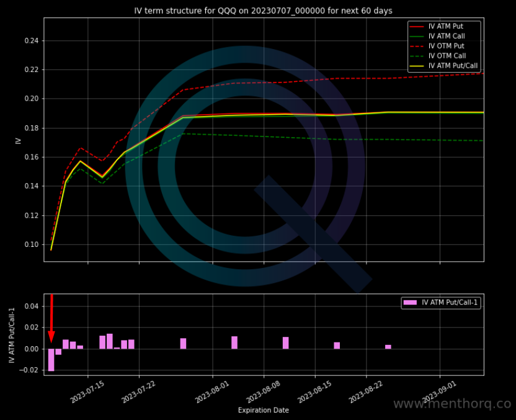Click the pink bar between 2023-08-15 and 2023-08-22

(x=337, y=346)
